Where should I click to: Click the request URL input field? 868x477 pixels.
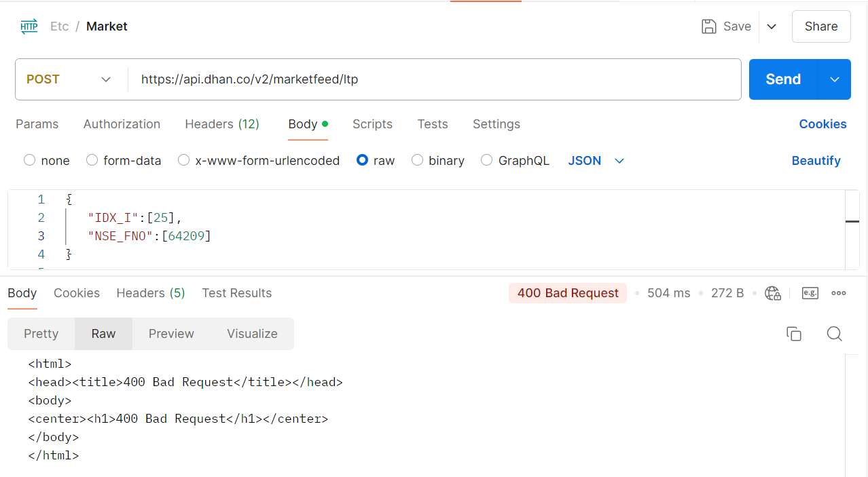click(x=435, y=79)
